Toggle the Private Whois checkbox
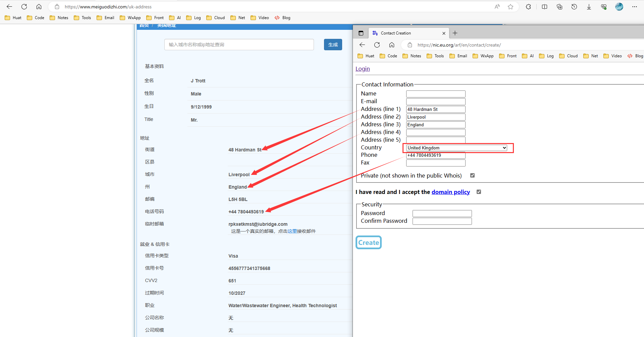The image size is (644, 337). (x=472, y=176)
